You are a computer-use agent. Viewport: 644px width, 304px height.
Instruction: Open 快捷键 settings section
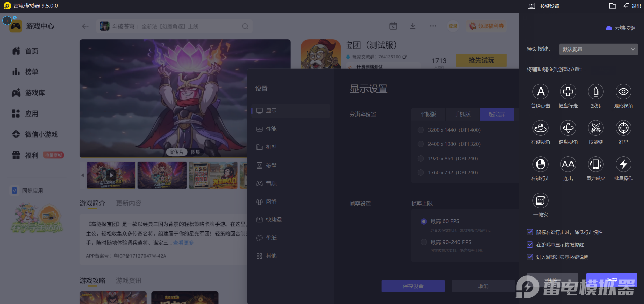[x=291, y=219]
